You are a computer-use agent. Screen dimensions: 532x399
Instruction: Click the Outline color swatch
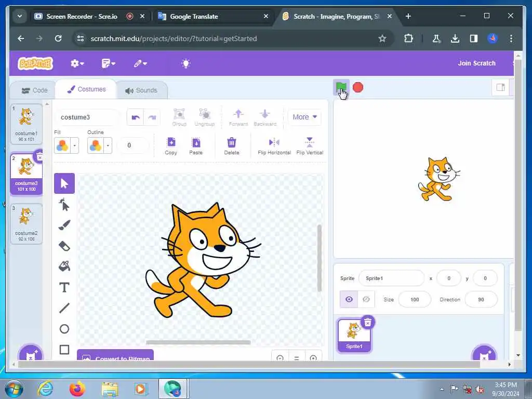pyautogui.click(x=96, y=145)
